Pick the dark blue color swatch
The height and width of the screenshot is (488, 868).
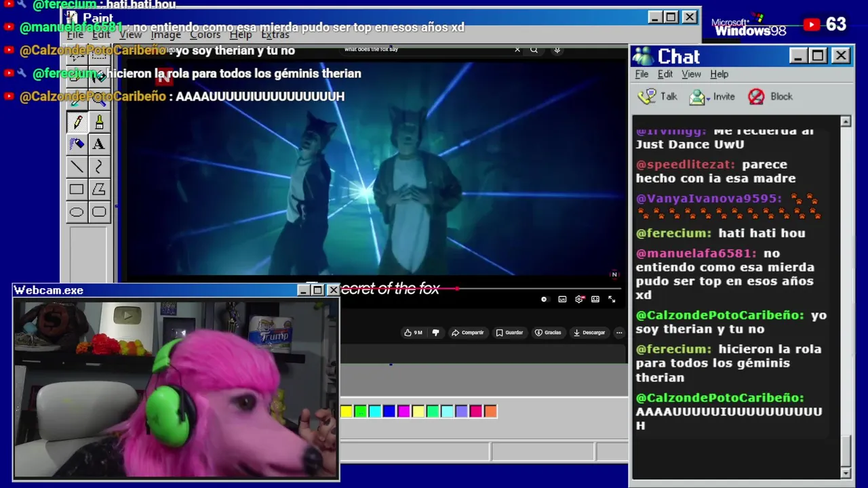pyautogui.click(x=389, y=411)
